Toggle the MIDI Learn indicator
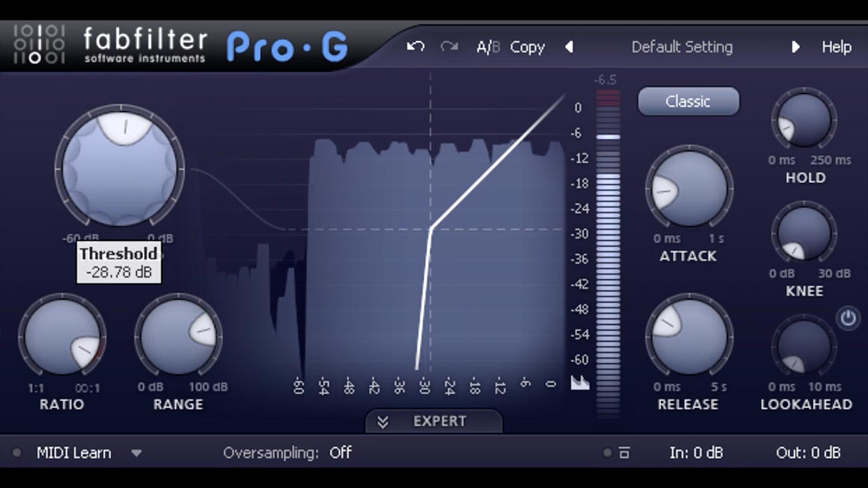Screen dimensions: 868x488 [x=17, y=452]
